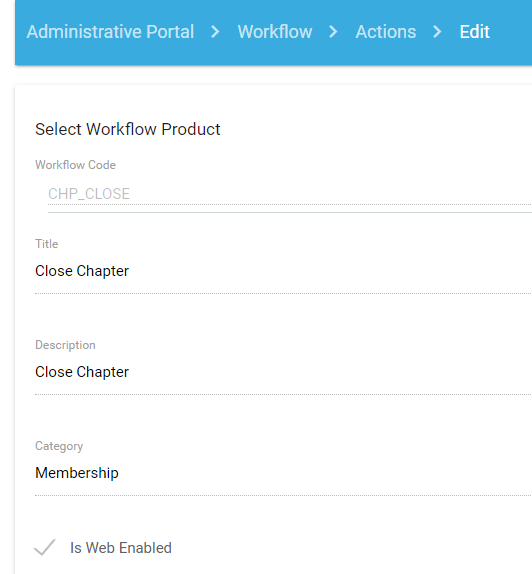Screen dimensions: 532x574
Task: Navigate to the Actions breadcrumb
Action: 386,32
